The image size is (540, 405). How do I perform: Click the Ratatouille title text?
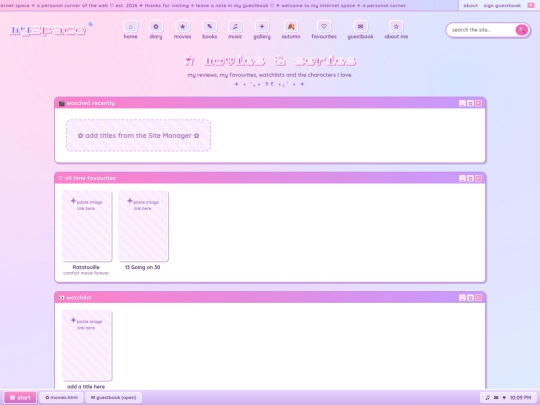click(86, 267)
